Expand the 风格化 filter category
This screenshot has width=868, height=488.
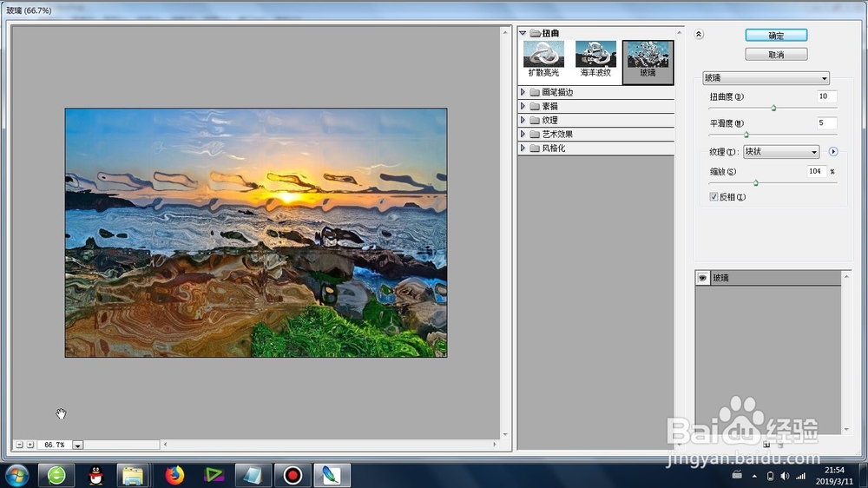pos(523,148)
